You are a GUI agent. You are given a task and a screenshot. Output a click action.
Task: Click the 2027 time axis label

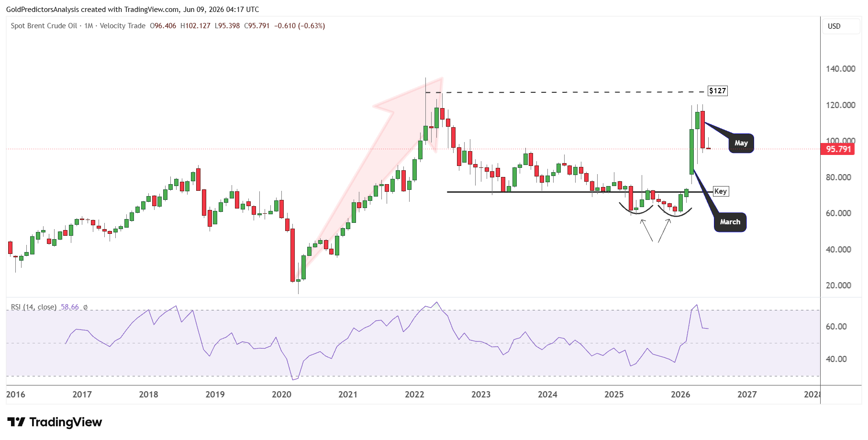(747, 395)
